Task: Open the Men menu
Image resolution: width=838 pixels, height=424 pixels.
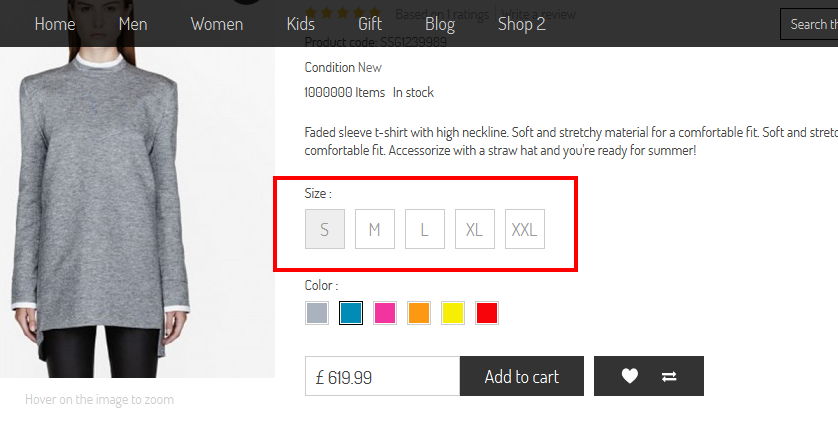Action: [x=133, y=24]
